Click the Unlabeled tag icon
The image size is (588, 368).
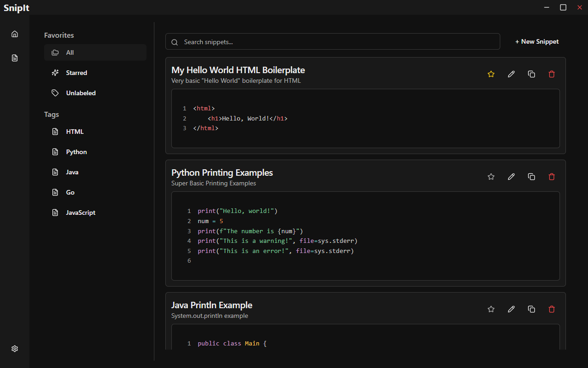tap(55, 93)
